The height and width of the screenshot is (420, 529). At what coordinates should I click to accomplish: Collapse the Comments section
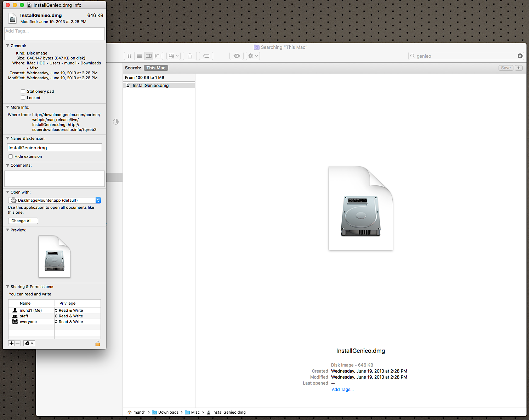[x=8, y=165]
